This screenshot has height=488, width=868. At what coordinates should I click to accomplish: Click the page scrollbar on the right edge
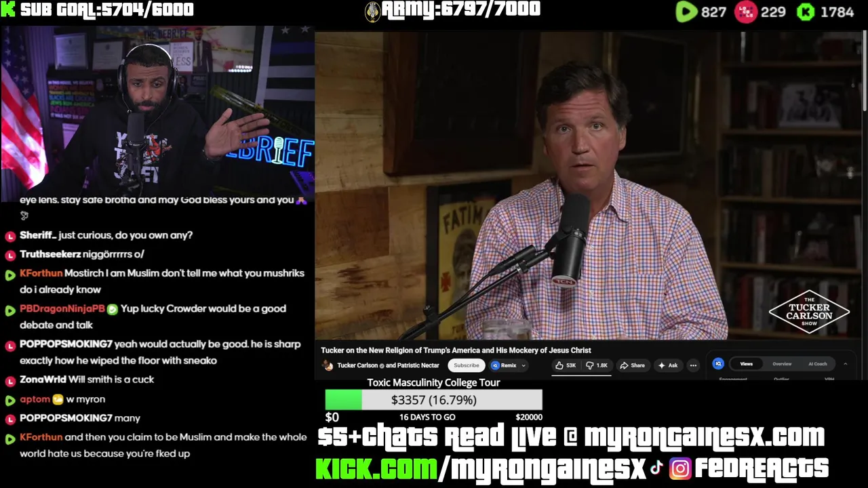pos(864,71)
